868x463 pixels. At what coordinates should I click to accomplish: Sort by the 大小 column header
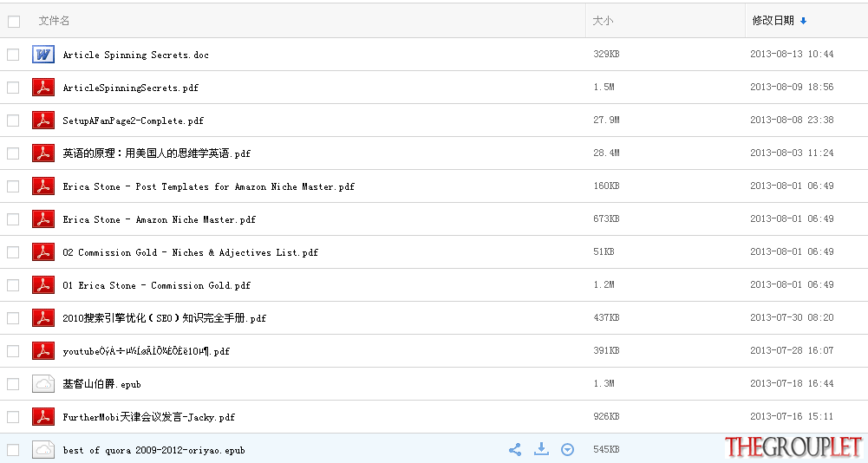[x=603, y=21]
